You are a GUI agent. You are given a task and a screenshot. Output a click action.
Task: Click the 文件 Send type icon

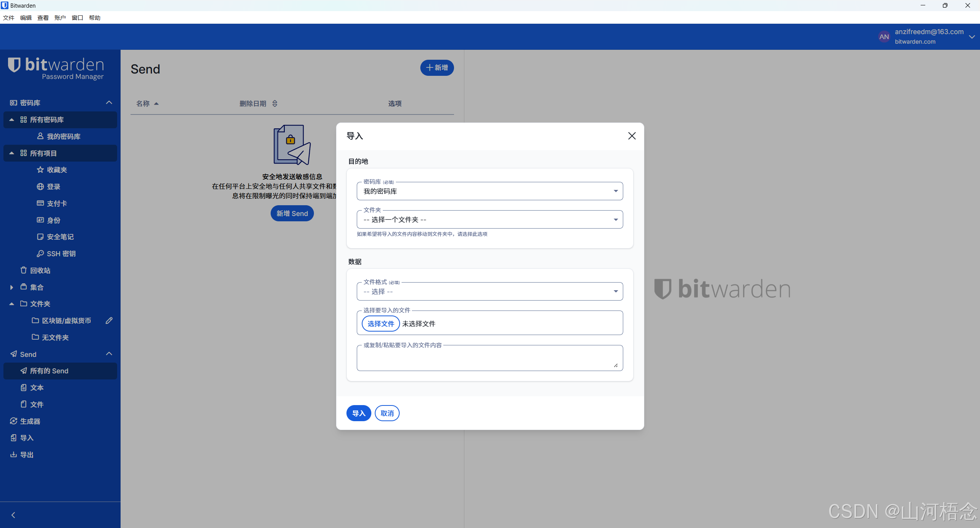pyautogui.click(x=23, y=404)
